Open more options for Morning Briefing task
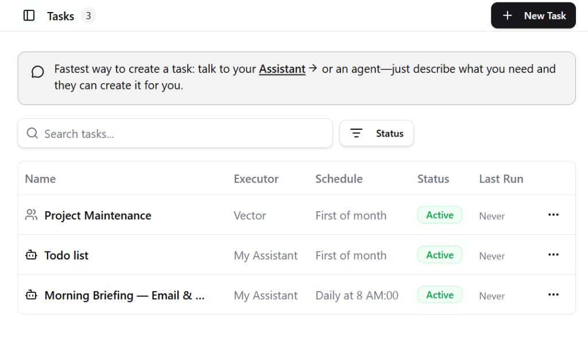Screen dimensions: 588x364 553,295
